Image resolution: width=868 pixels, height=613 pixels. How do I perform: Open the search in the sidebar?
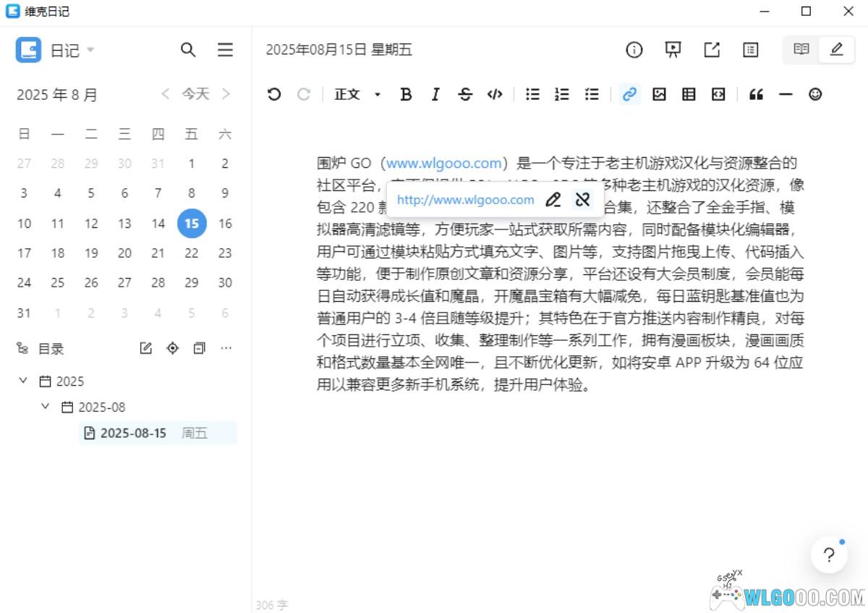(x=188, y=50)
